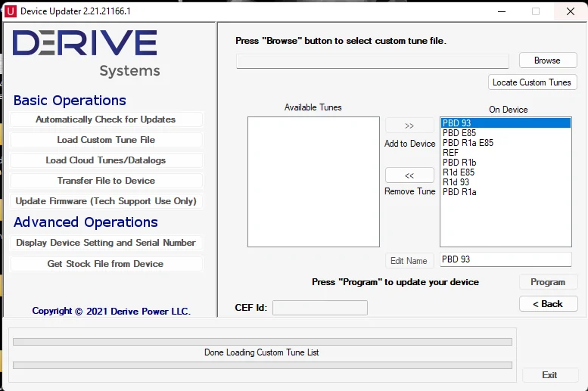Click the Program button
The image size is (588, 391).
(x=548, y=282)
